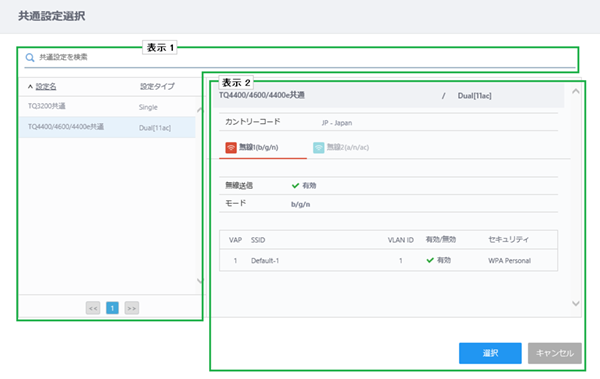Sort by 設定名 column header
Image resolution: width=600 pixels, height=379 pixels.
(46, 87)
